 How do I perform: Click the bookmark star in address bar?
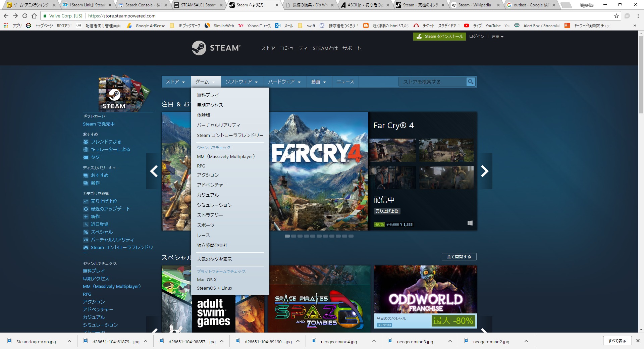click(x=616, y=16)
